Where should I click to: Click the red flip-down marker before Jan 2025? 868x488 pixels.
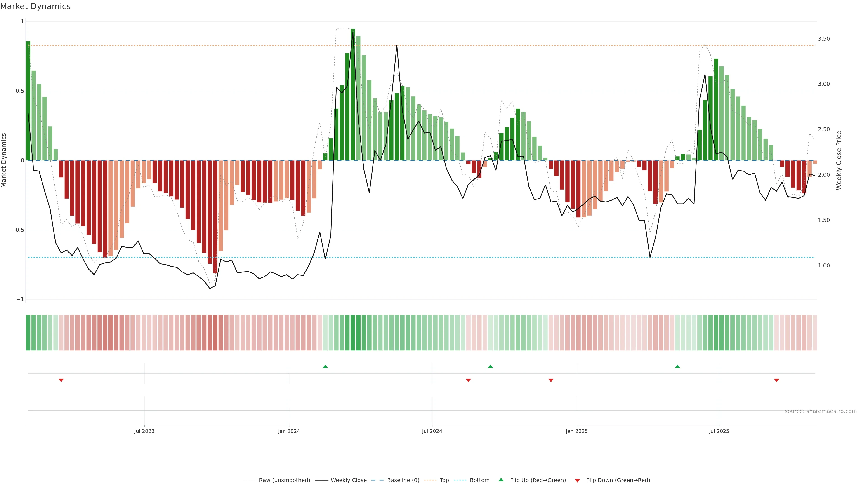[x=551, y=380]
